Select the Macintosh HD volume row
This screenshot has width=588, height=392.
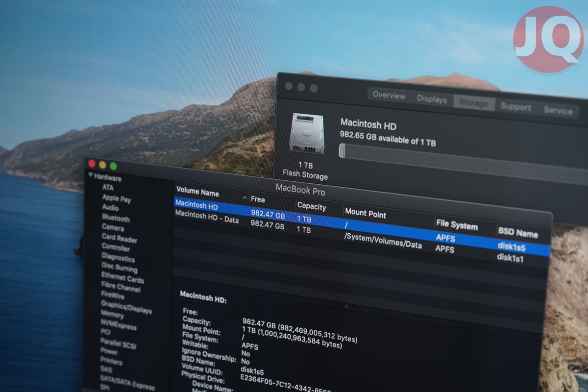(362, 226)
